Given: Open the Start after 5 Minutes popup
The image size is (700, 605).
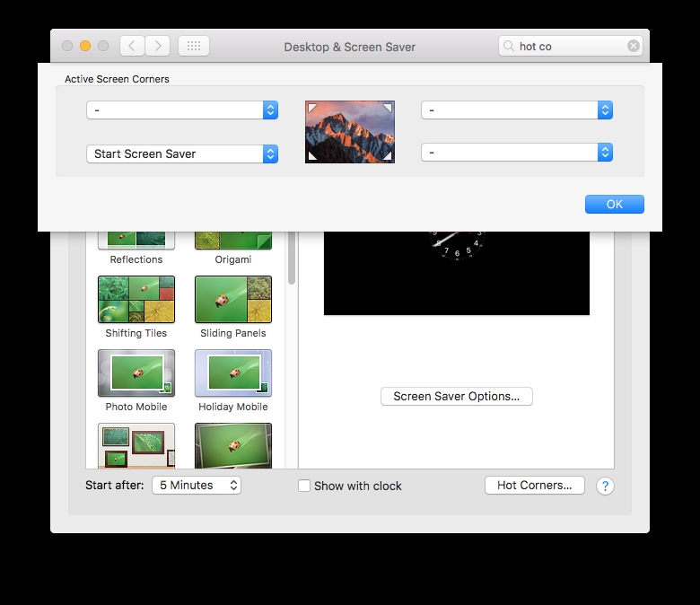Looking at the screenshot, I should (197, 486).
